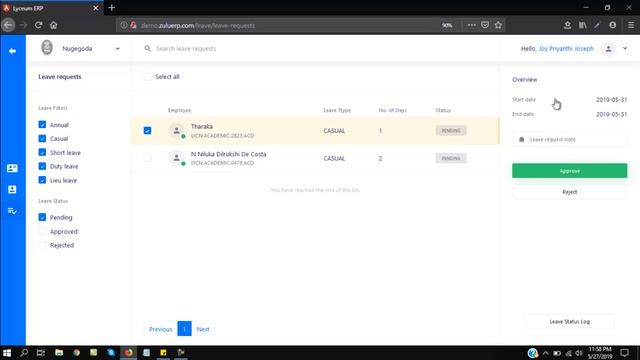Open the contact badge sidebar icon
The height and width of the screenshot is (360, 640).
point(12,189)
